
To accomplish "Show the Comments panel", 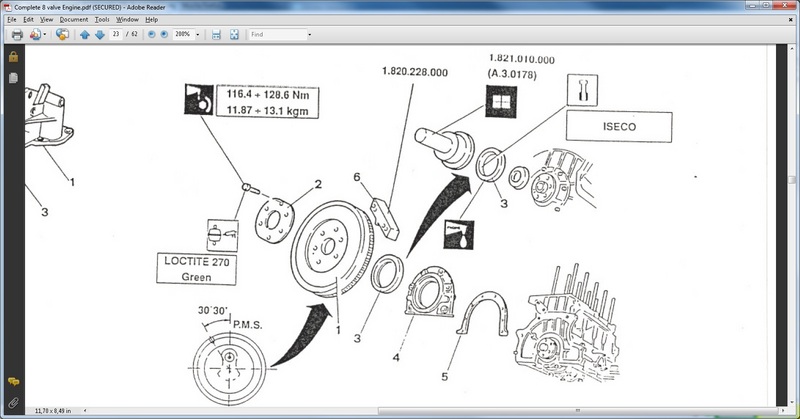I will coord(14,382).
